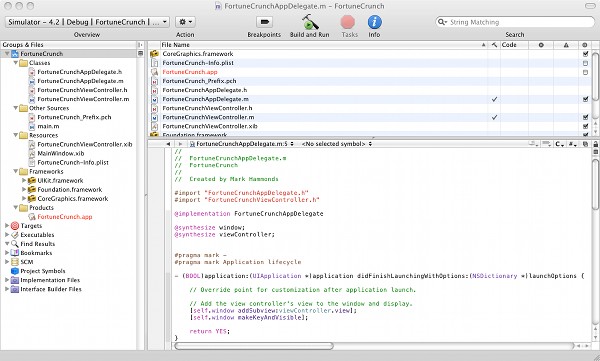Viewport: 600px width, 361px height.
Task: Select the FortuneCrunch project icon in Groups & Files
Action: click(x=15, y=54)
